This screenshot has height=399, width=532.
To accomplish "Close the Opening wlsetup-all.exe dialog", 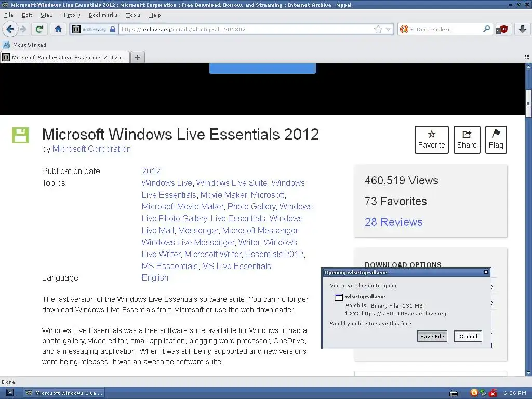I will (486, 272).
